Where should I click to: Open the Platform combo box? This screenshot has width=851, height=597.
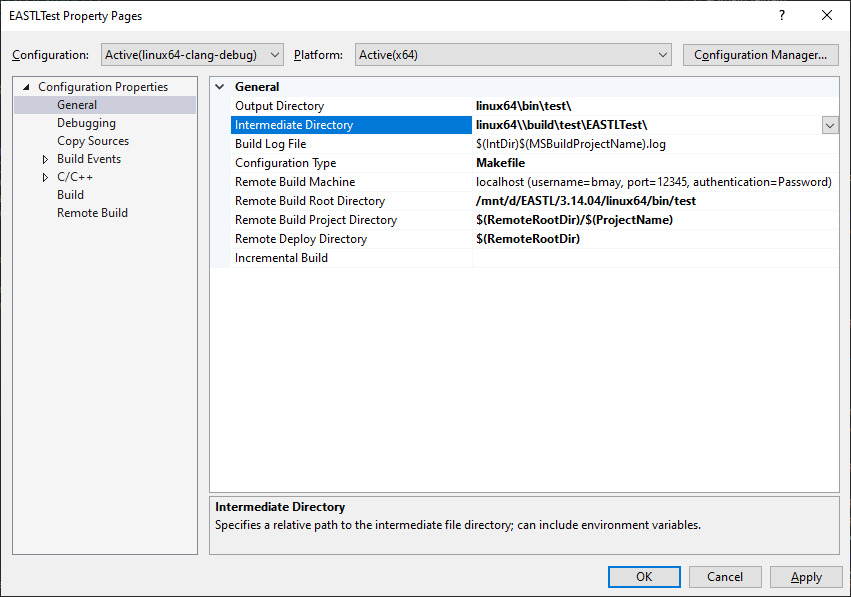[x=664, y=55]
